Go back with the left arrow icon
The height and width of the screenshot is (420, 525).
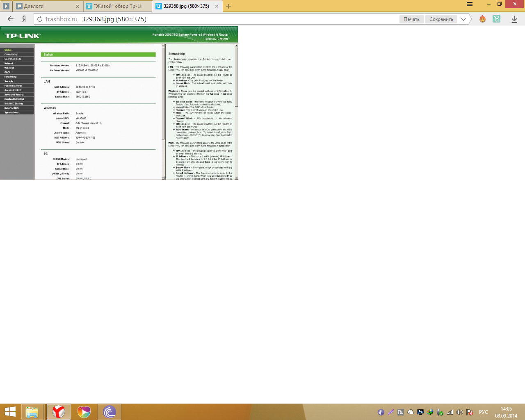click(11, 19)
